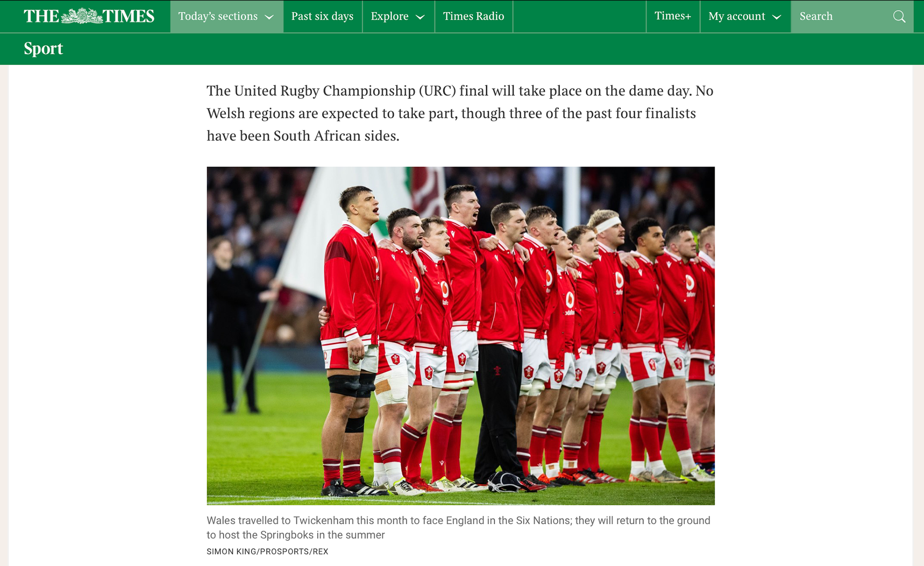Click the Explore menu label

(389, 16)
